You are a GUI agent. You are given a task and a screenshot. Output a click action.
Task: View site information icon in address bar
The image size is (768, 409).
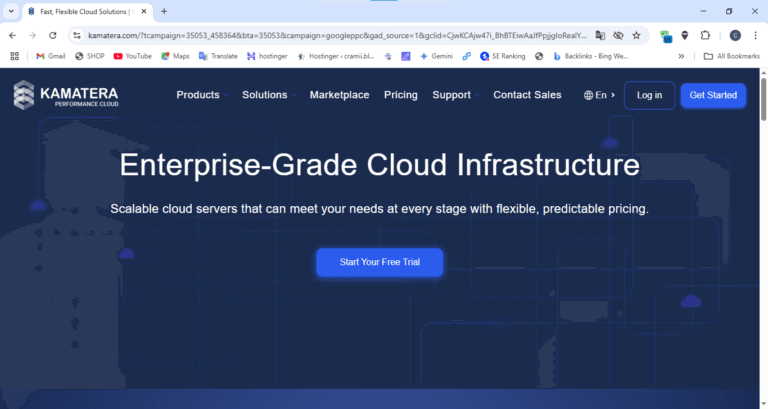(77, 35)
